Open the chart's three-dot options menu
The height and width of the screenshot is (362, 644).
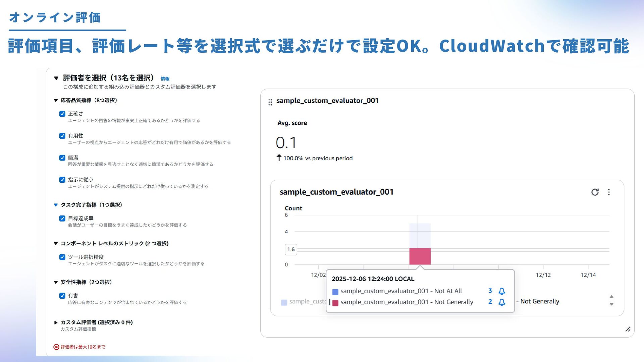point(609,192)
